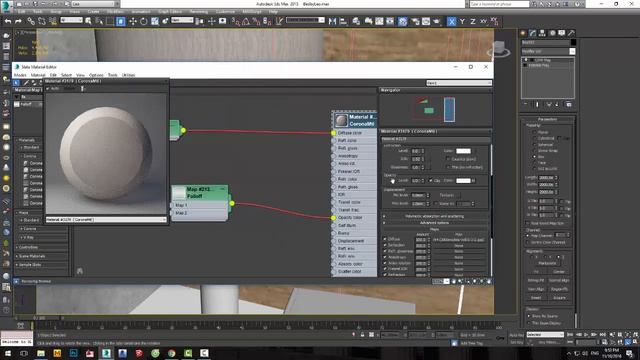The image size is (640, 360).
Task: Constrain to Z axis button
Action: point(473,22)
